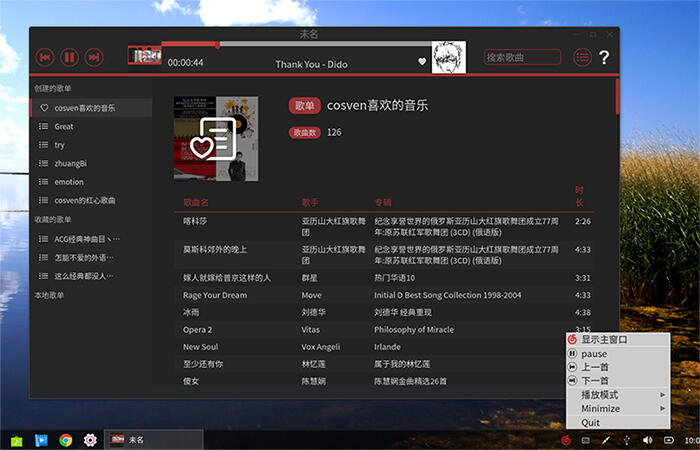The width and height of the screenshot is (700, 450).
Task: Choose 上一首 in tray menu
Action: [618, 367]
